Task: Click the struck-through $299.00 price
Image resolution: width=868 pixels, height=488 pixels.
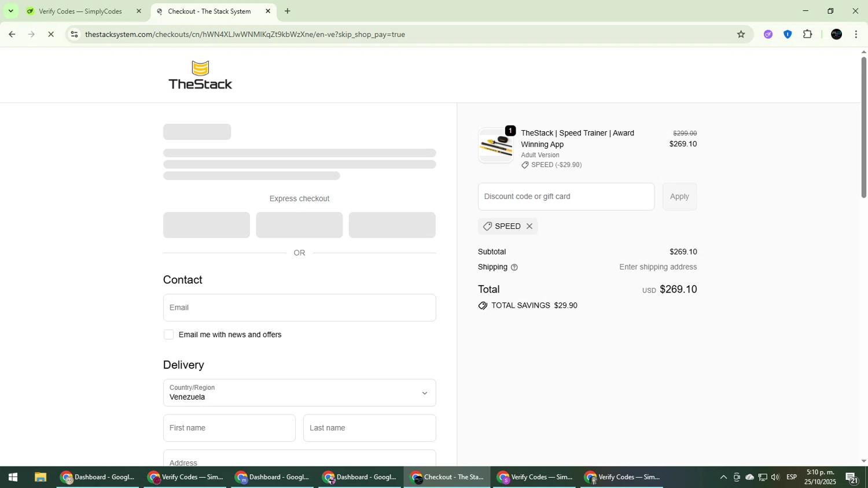Action: [685, 133]
